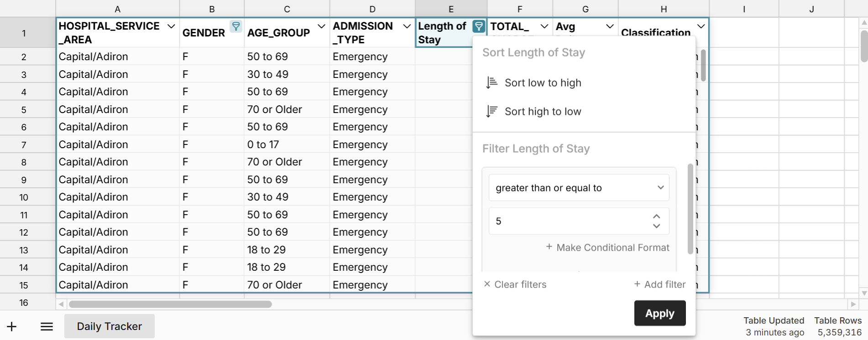Decrease filter value using down stepper arrow

tap(656, 226)
